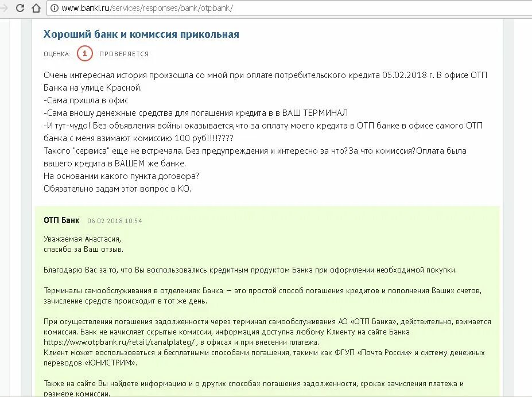
Task: Click the reply paragraph mentioning «ЮНИСТРИМ»
Action: 264,357
